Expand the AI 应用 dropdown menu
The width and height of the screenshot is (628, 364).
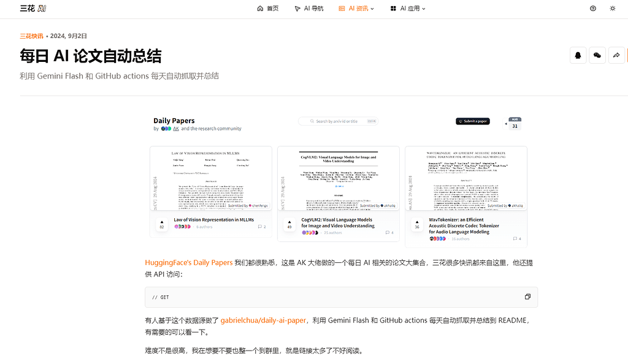pyautogui.click(x=408, y=9)
